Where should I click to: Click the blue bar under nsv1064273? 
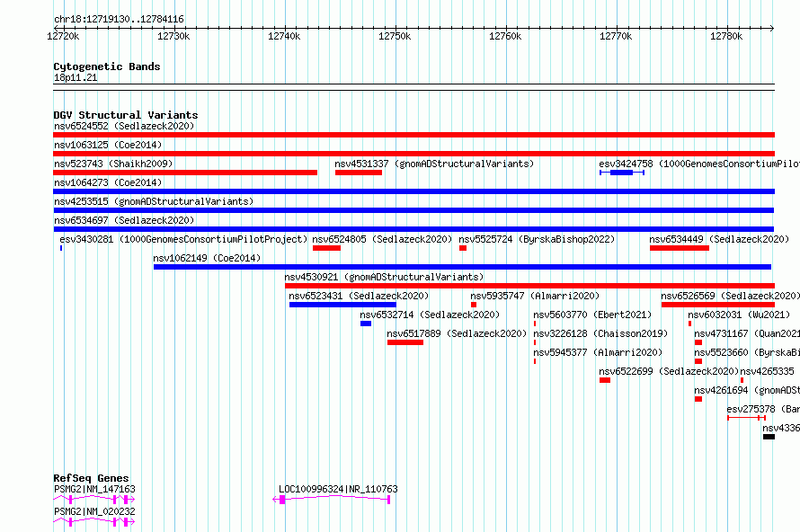pos(413,191)
